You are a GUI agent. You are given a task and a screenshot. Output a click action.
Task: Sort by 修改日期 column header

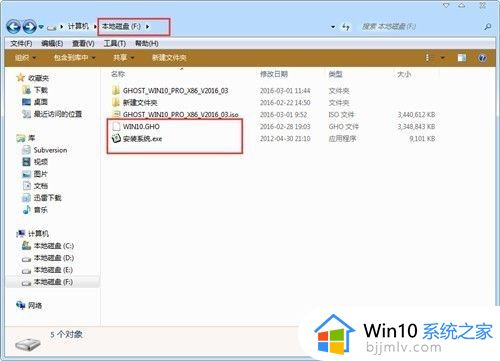click(274, 74)
